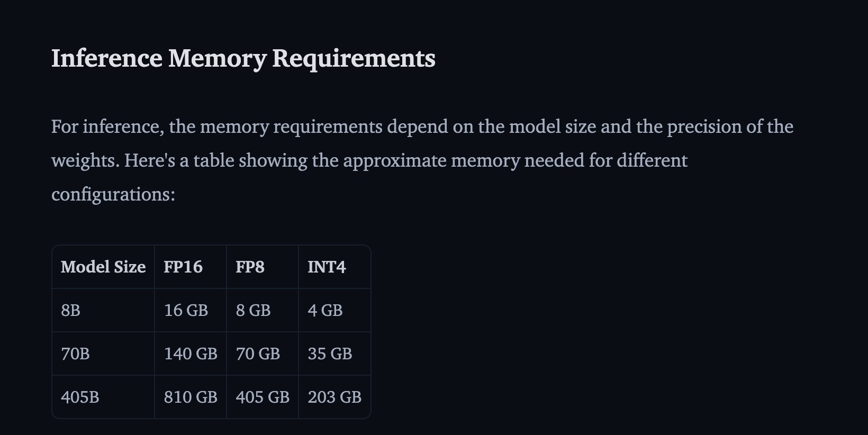Click the 405 GB table cell
Screen dimensions: 868x435
[263, 397]
